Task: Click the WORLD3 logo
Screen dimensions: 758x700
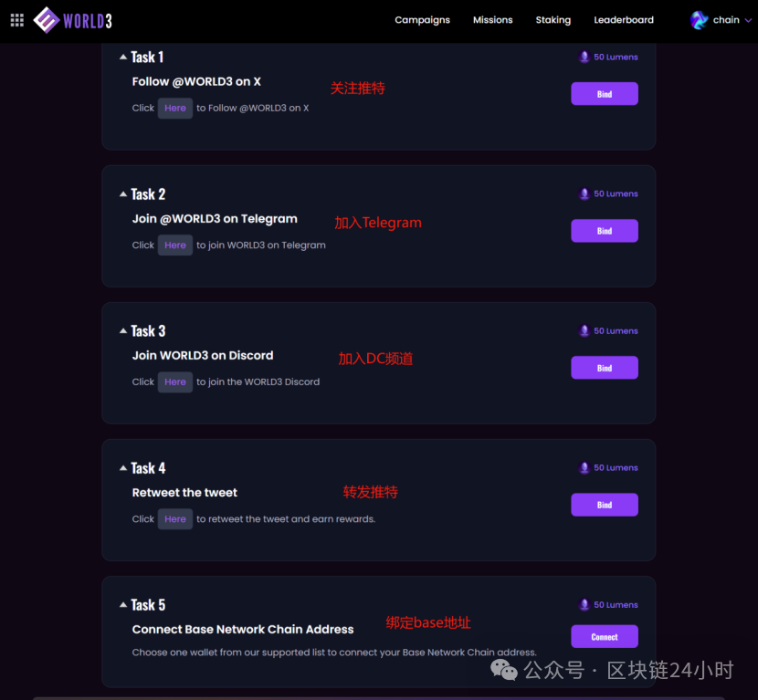Action: click(x=72, y=20)
